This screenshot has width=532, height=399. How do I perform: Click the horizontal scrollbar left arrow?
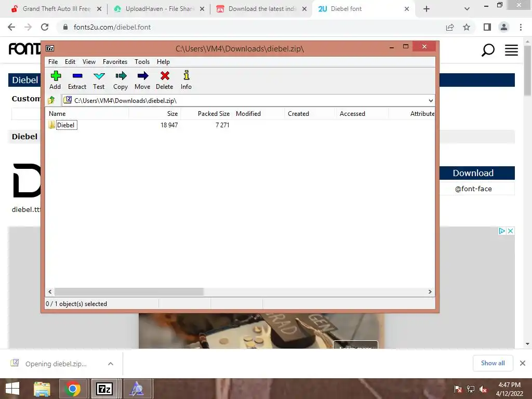(x=50, y=291)
